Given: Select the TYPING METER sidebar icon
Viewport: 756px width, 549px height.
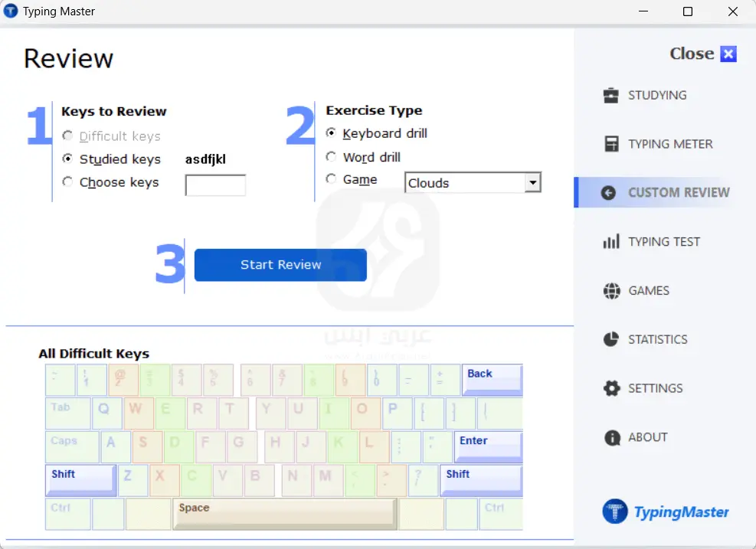Looking at the screenshot, I should click(611, 143).
